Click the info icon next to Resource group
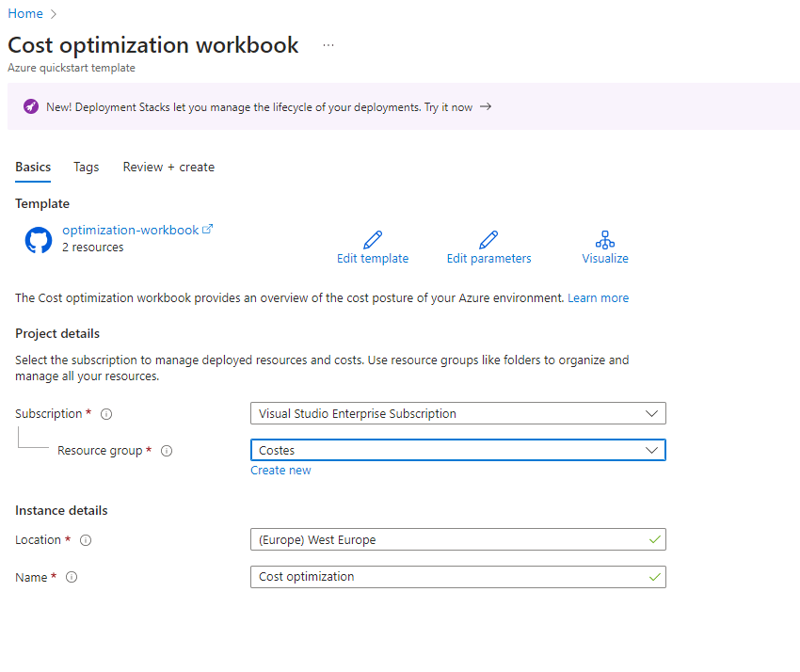The image size is (800, 672). click(x=167, y=451)
